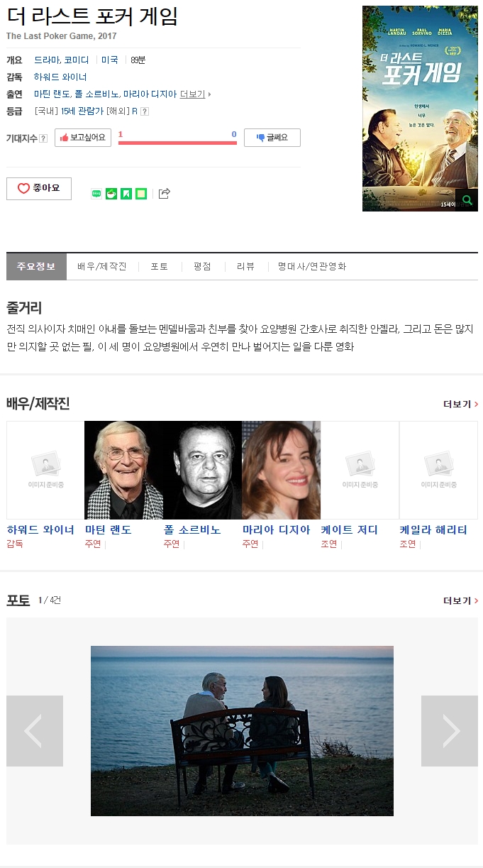
Task: Toggle 글쎄요 thumbs-down vote
Action: click(272, 138)
